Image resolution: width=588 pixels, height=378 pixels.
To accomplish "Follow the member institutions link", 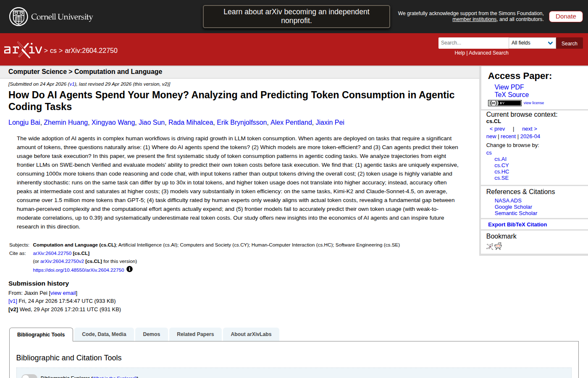I will click(474, 19).
